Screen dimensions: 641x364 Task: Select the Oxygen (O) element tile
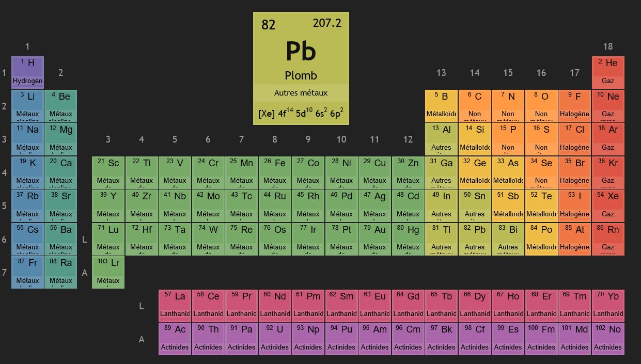tap(541, 106)
